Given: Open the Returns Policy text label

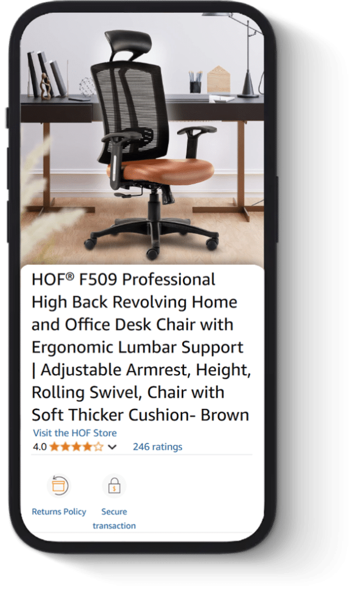Looking at the screenshot, I should point(59,511).
